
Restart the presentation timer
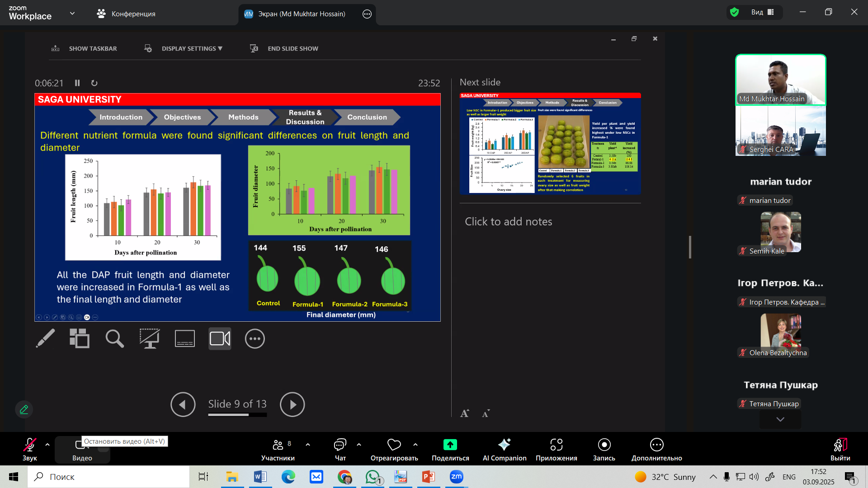(94, 83)
